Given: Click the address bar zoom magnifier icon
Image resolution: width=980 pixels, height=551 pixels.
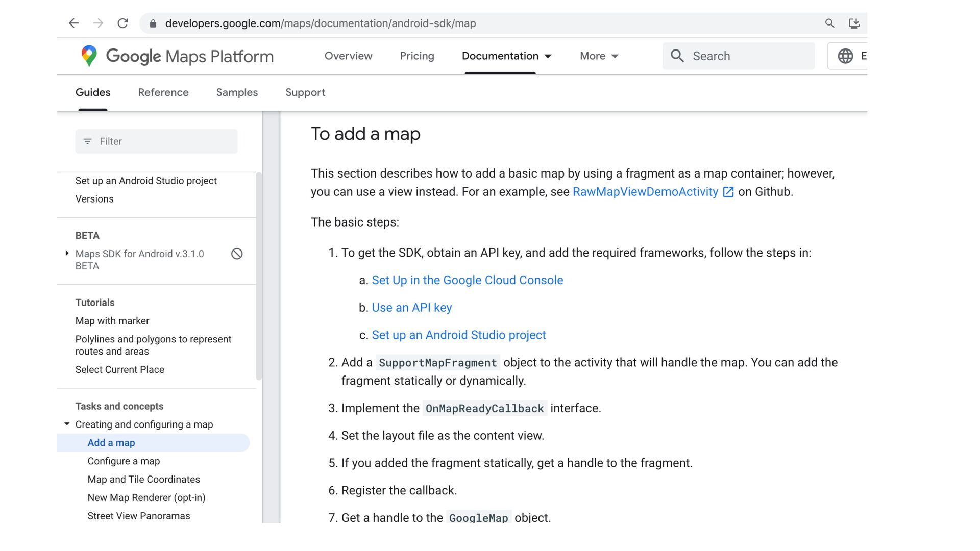Looking at the screenshot, I should [x=829, y=23].
